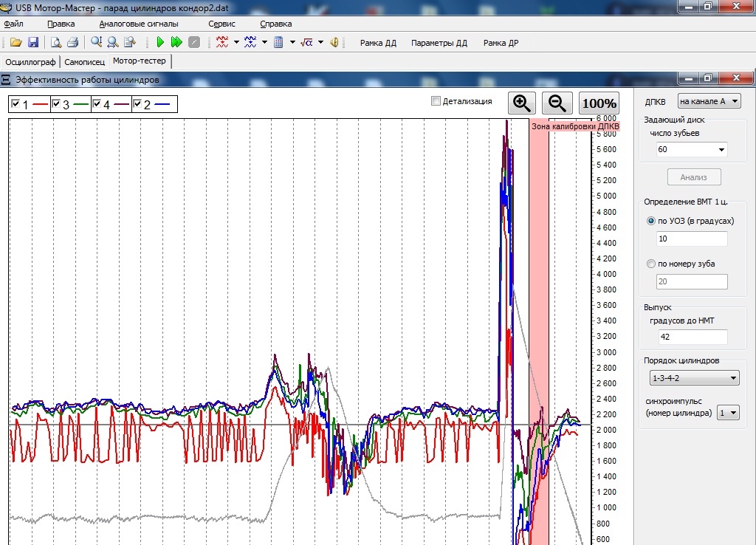
Task: Click the blue line swatch for cylinder 2
Action: tap(162, 104)
